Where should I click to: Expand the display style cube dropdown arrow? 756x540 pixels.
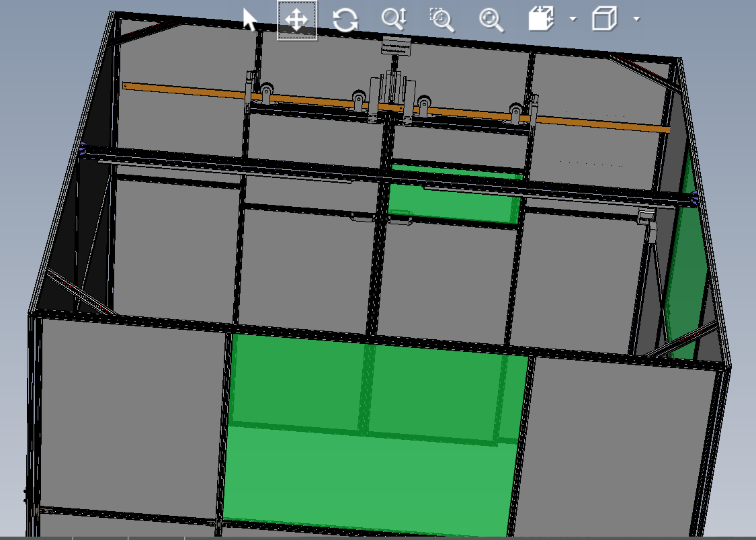[636, 19]
